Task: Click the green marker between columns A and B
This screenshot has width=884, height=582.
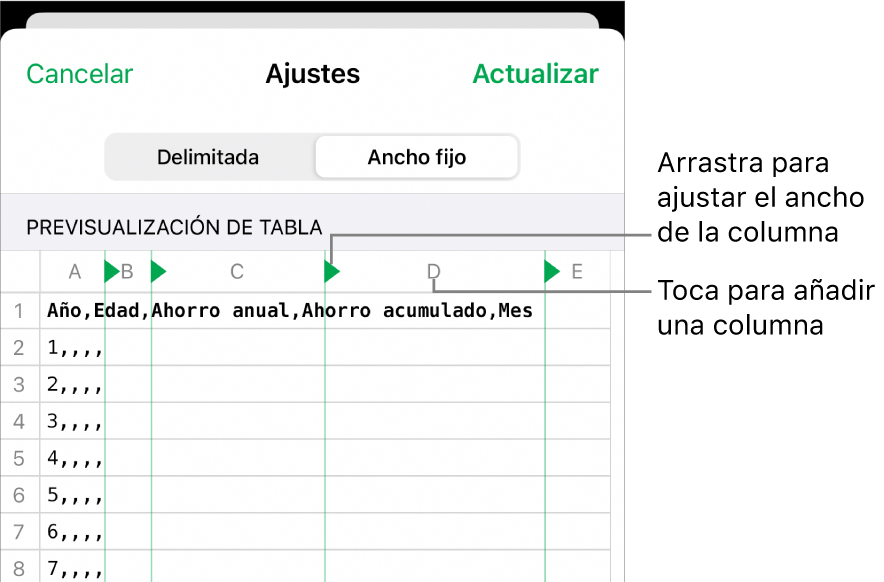Action: 112,272
